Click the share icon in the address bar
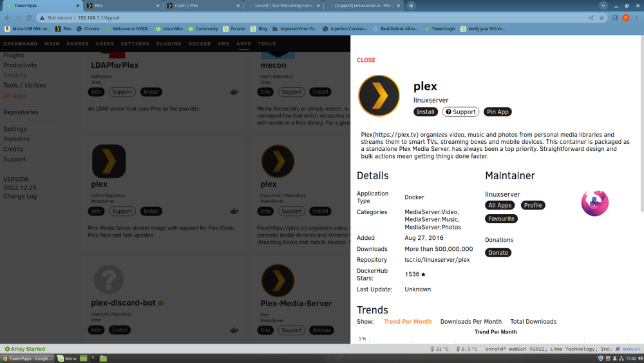 point(591,17)
